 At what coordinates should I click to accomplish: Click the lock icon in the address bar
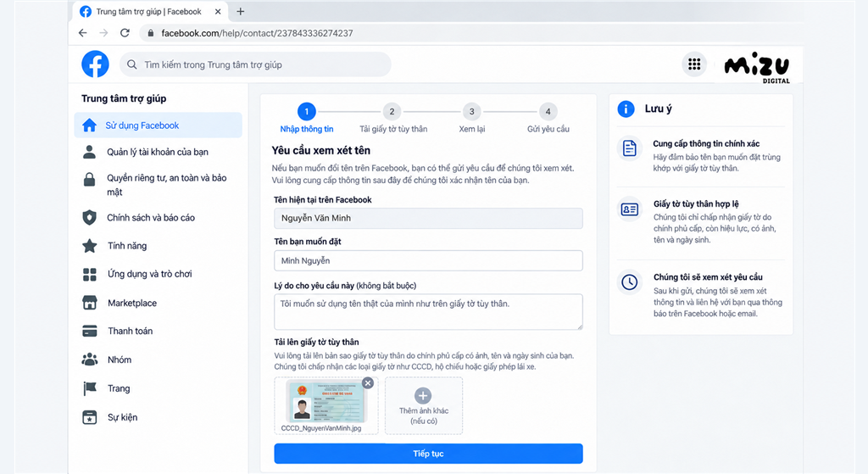pyautogui.click(x=151, y=33)
